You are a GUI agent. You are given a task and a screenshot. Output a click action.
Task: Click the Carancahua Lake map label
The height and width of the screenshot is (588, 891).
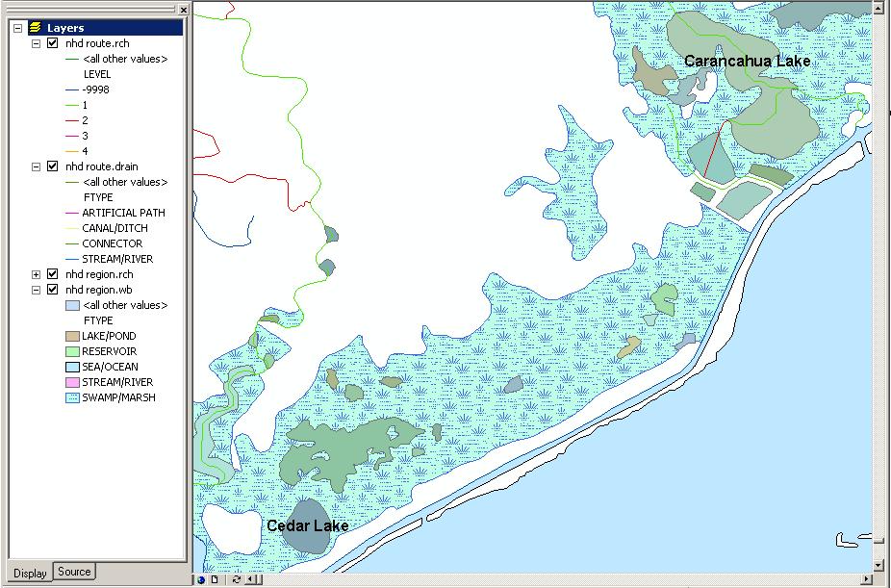748,61
